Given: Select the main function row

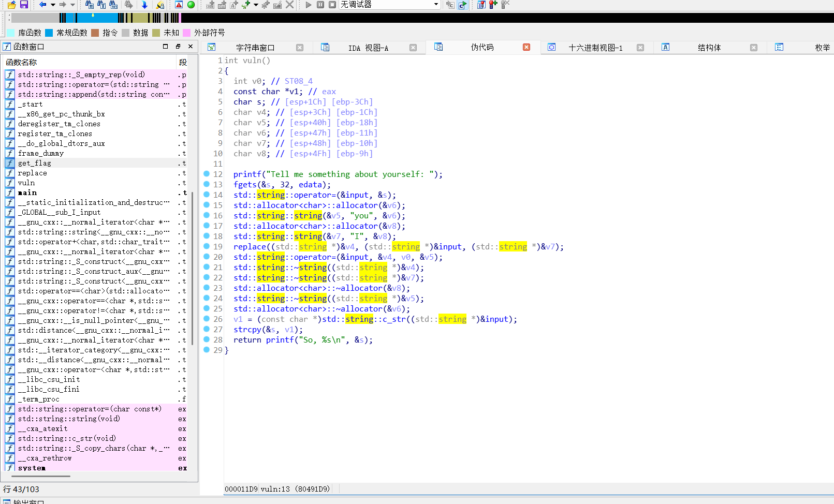Looking at the screenshot, I should [x=97, y=192].
